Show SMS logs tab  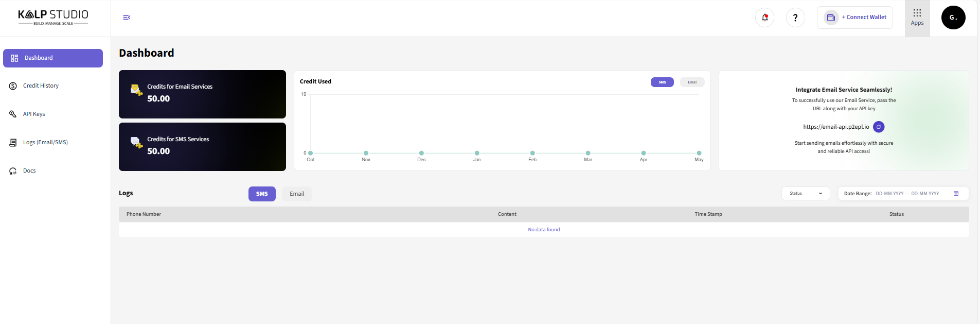click(262, 194)
